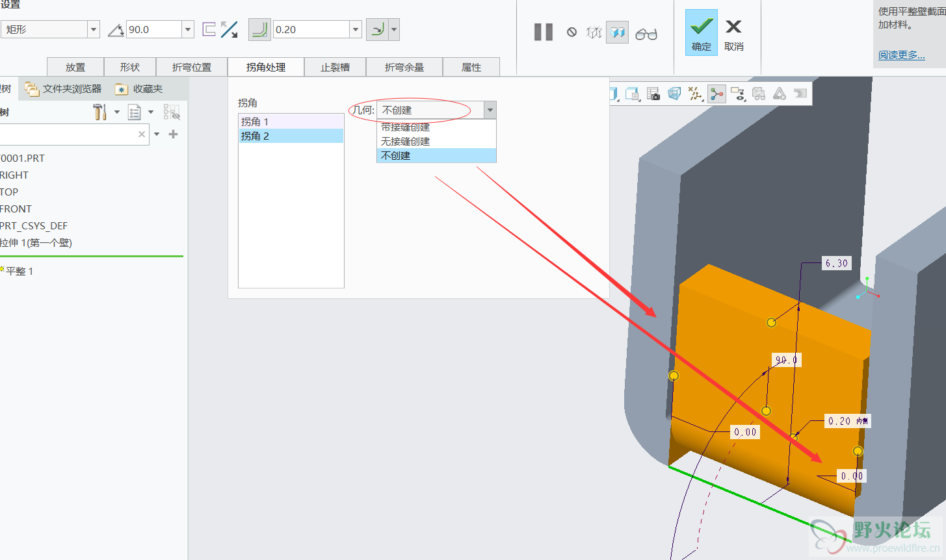Click the last greyed icon in graphics toolbar
The height and width of the screenshot is (560, 946).
tap(800, 94)
